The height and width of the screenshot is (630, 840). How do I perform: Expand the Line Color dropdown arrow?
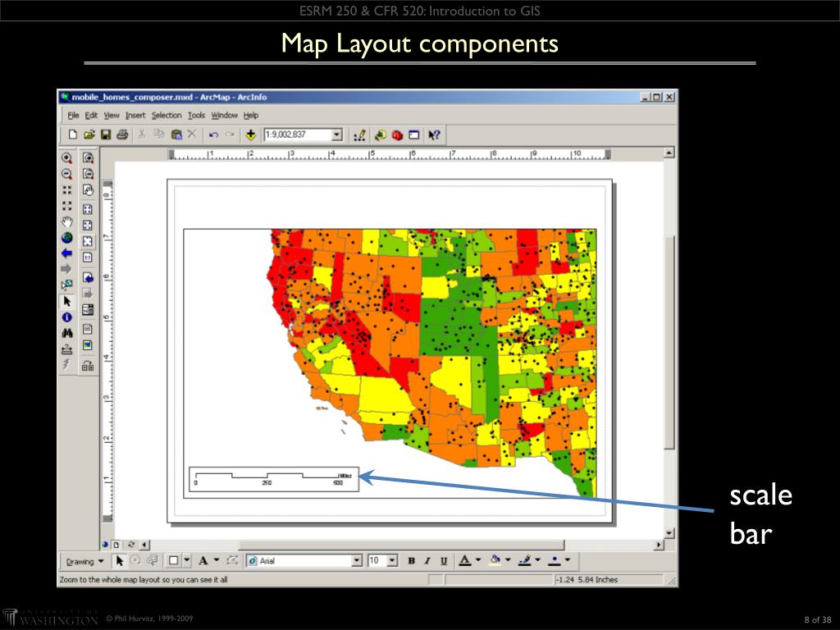[x=538, y=560]
